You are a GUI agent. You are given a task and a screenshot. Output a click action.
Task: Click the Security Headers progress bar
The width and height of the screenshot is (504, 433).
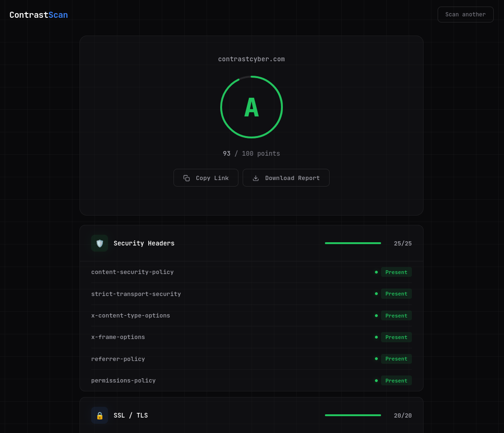(353, 243)
